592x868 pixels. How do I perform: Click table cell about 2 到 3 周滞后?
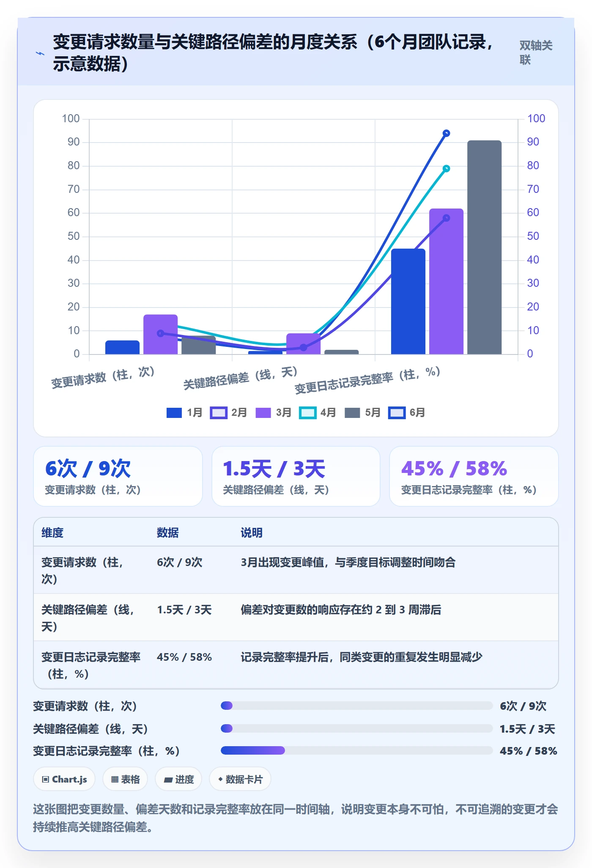(x=341, y=610)
